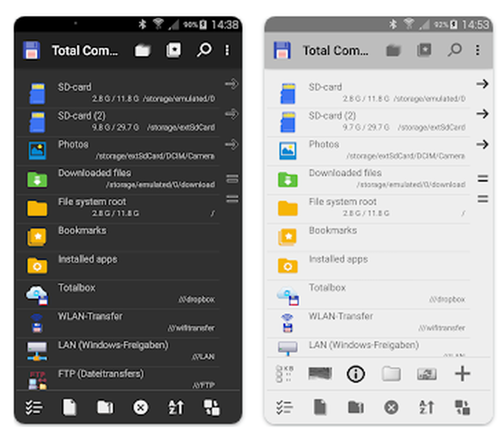Open WLAN-Transfer in dark theme
This screenshot has height=432, width=504.
pyautogui.click(x=118, y=323)
